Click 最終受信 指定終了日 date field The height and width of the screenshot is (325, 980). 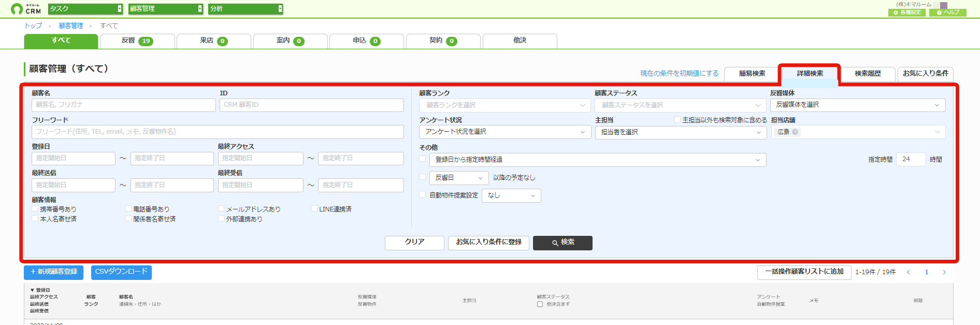[361, 185]
